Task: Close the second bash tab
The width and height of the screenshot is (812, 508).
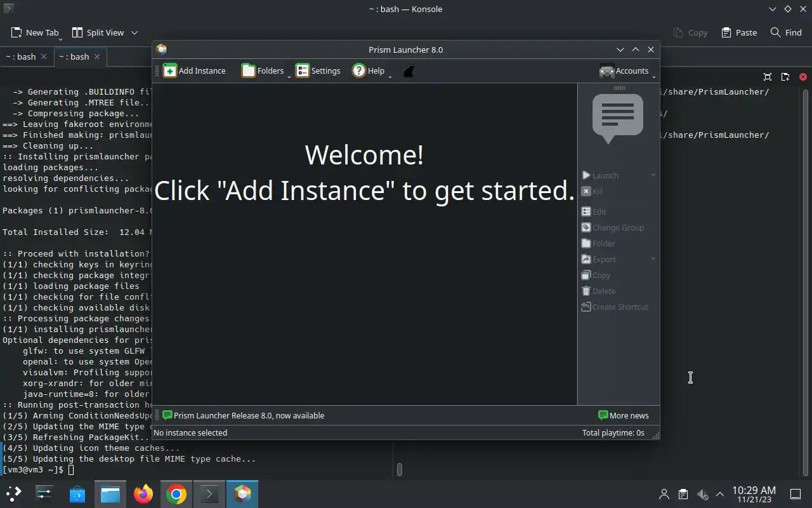Action: click(97, 57)
